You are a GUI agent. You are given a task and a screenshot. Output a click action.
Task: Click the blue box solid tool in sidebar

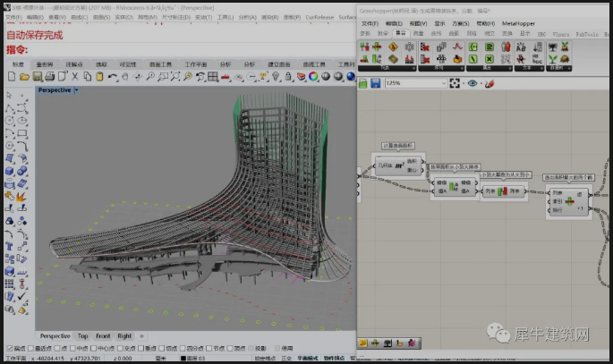[9, 171]
